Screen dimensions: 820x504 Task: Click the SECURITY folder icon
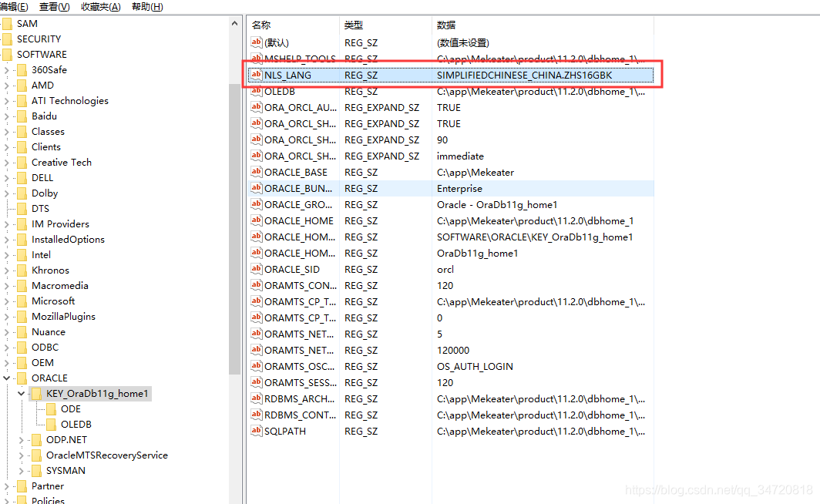pos(7,39)
